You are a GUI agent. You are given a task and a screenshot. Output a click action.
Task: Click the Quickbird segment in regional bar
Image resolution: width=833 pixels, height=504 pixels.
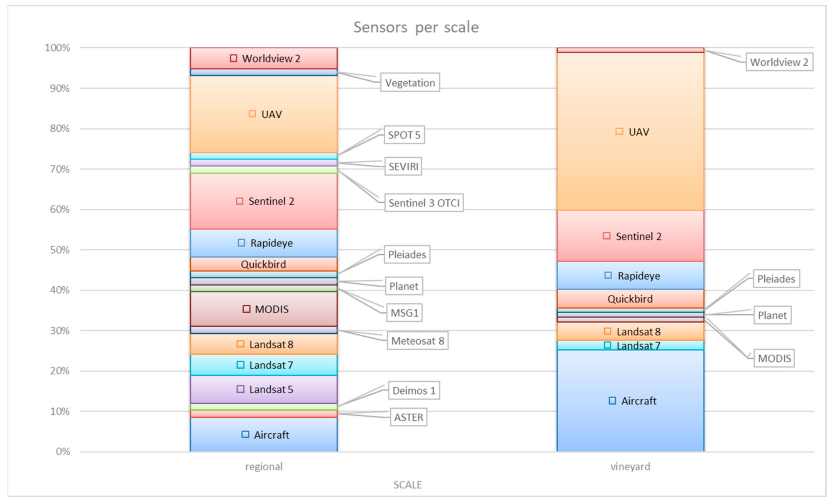coord(264,264)
